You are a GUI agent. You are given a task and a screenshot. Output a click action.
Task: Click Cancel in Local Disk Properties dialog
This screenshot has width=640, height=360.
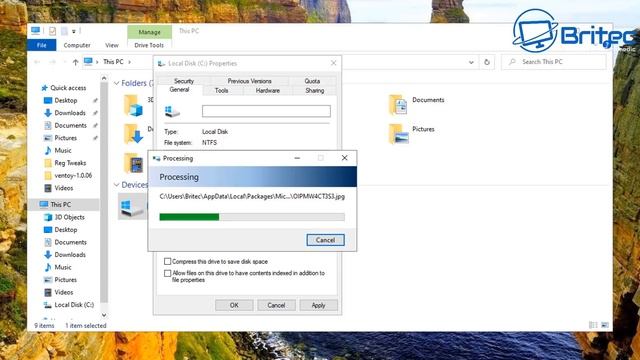click(x=276, y=305)
